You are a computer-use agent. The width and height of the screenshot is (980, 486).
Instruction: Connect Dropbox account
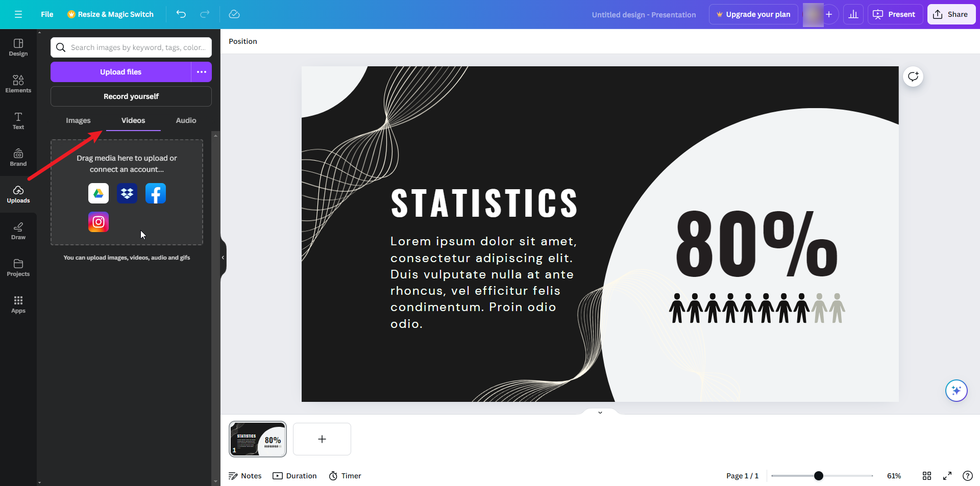(127, 193)
